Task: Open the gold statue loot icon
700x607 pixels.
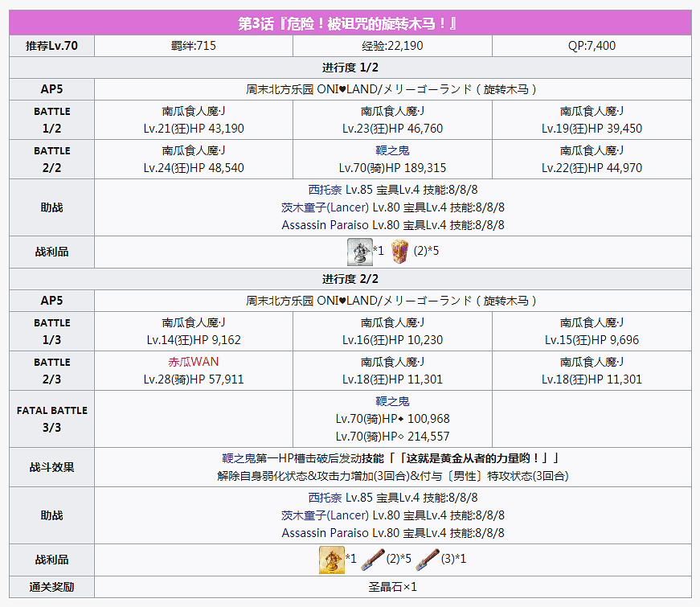Action: pyautogui.click(x=331, y=559)
